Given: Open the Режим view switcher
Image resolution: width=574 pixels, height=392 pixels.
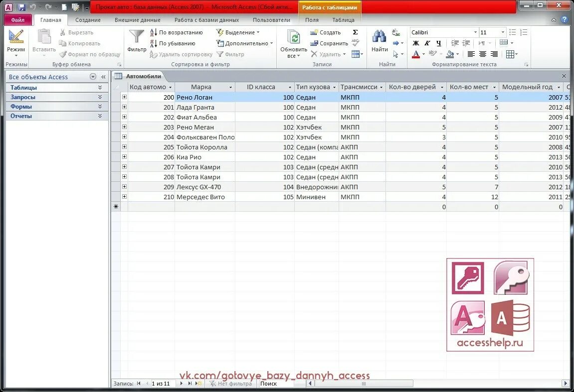Looking at the screenshot, I should point(16,43).
